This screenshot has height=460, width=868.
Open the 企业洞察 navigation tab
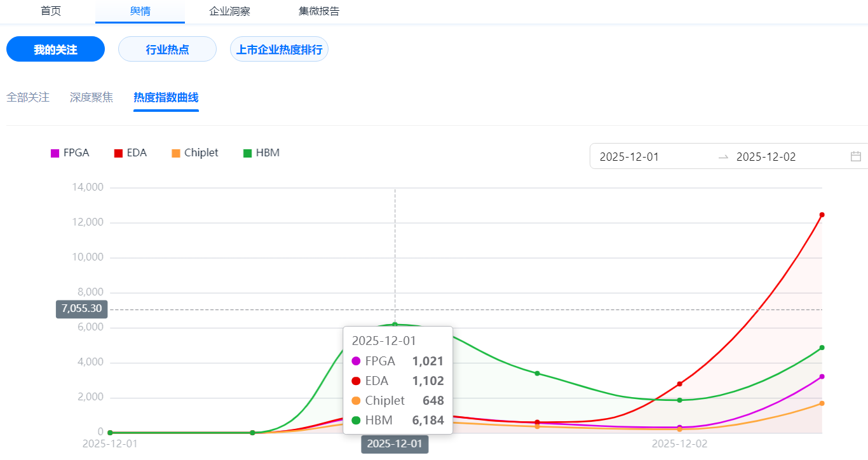click(x=229, y=11)
